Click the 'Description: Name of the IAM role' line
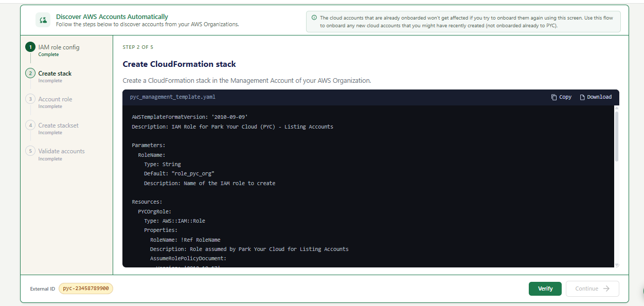Screen dimensions: 644x306 point(209,183)
